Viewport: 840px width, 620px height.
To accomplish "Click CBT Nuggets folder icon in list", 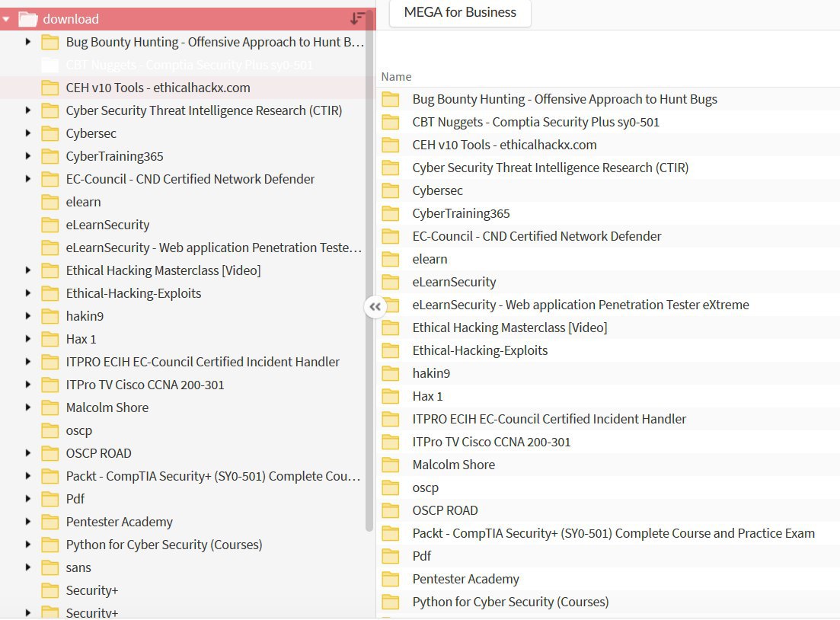I will pyautogui.click(x=391, y=122).
